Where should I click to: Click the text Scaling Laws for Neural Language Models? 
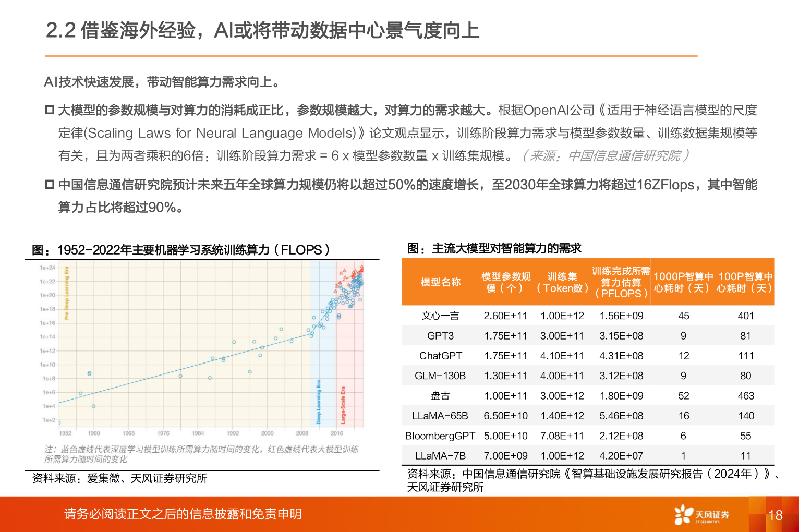point(222,133)
